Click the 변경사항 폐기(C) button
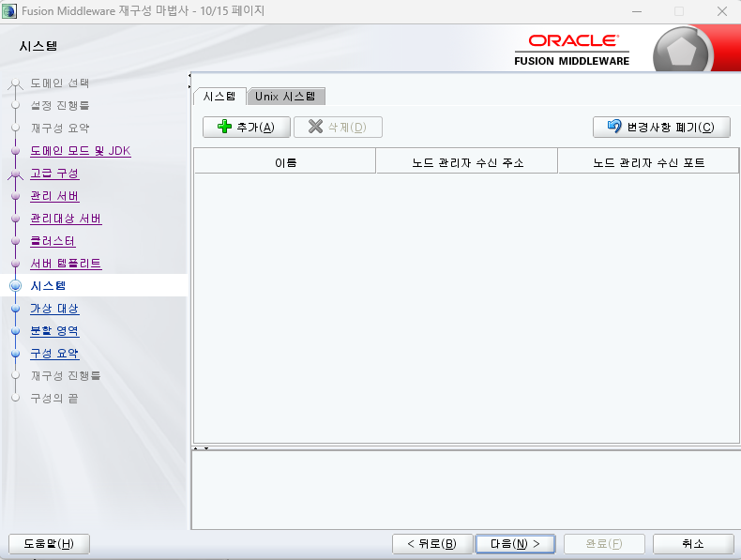Viewport: 741px width, 560px height. [661, 128]
